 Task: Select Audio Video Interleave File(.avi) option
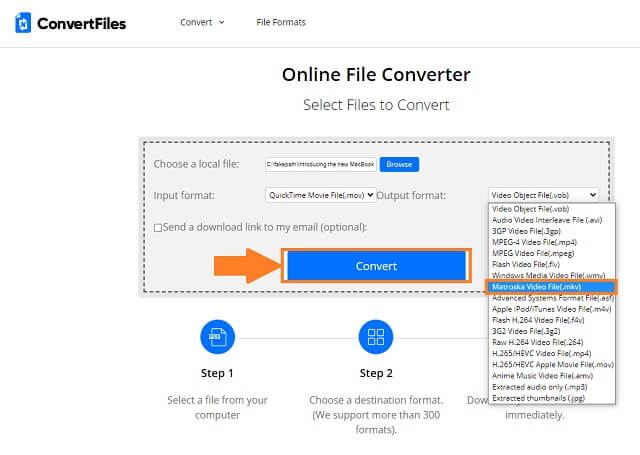coord(551,220)
